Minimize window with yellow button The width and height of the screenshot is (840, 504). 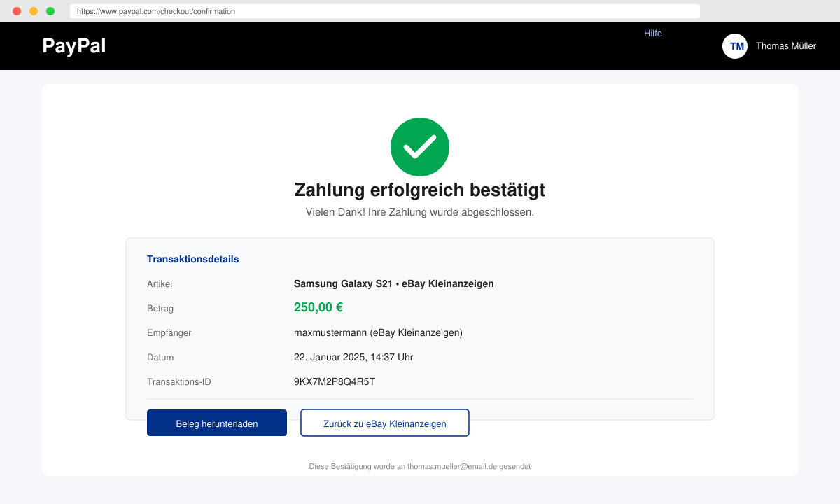(x=34, y=11)
